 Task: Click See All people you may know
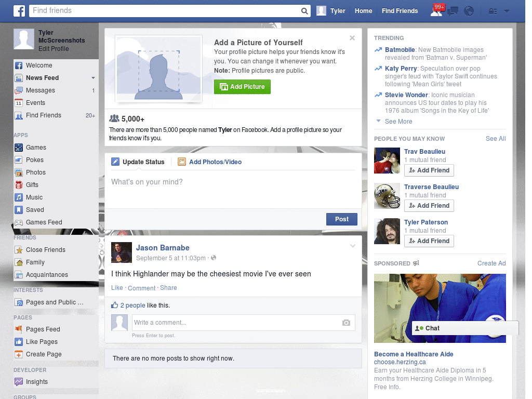point(495,138)
